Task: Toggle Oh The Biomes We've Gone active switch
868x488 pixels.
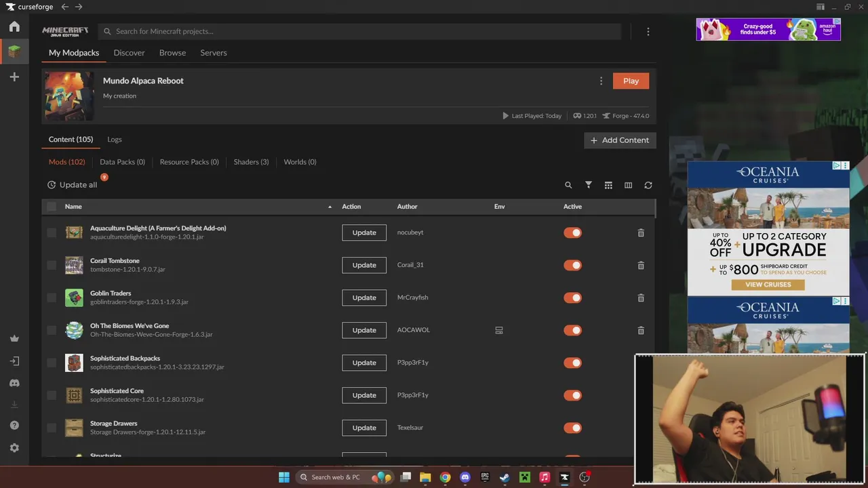Action: [572, 330]
